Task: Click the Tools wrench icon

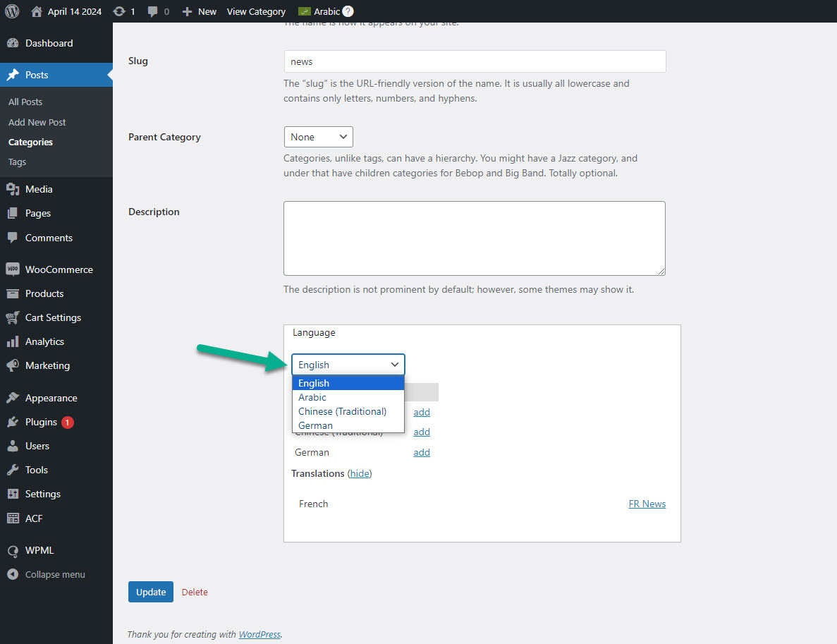Action: (13, 470)
